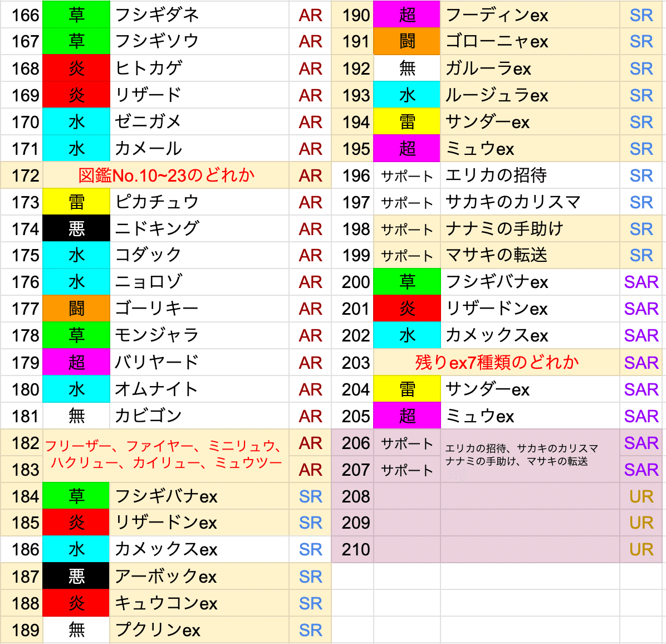Select the red 炎 cell in row 168

(x=76, y=69)
